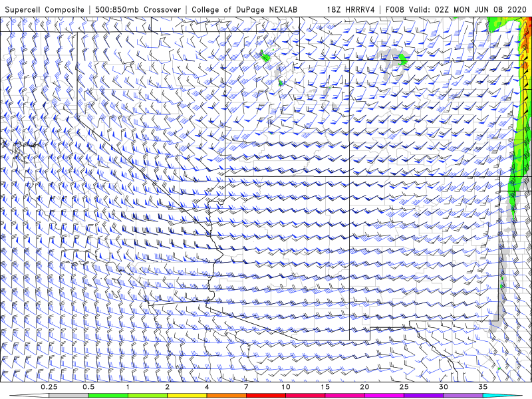Click the '0.5' legend value
The image size is (532, 399).
[88, 387]
